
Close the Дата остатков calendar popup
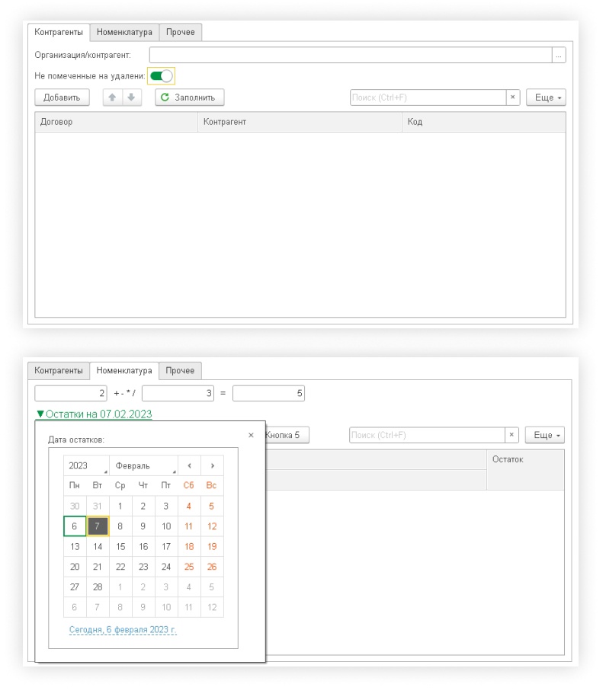click(251, 435)
